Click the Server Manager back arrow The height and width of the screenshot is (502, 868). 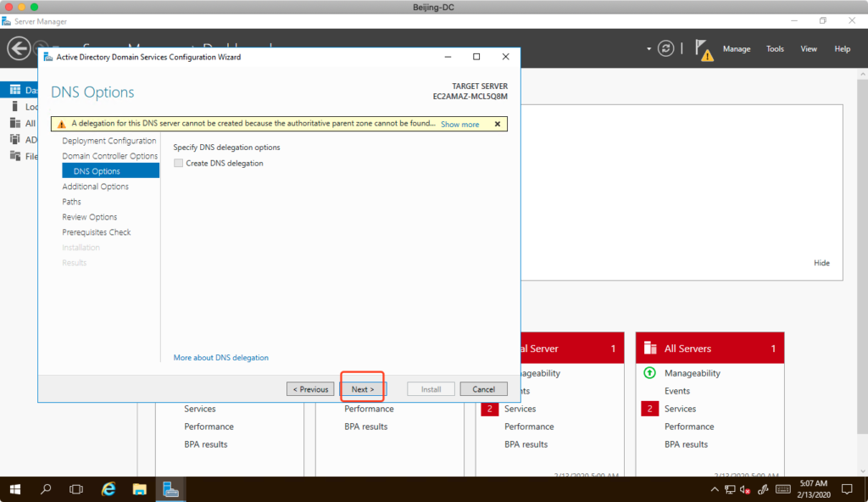pyautogui.click(x=19, y=48)
